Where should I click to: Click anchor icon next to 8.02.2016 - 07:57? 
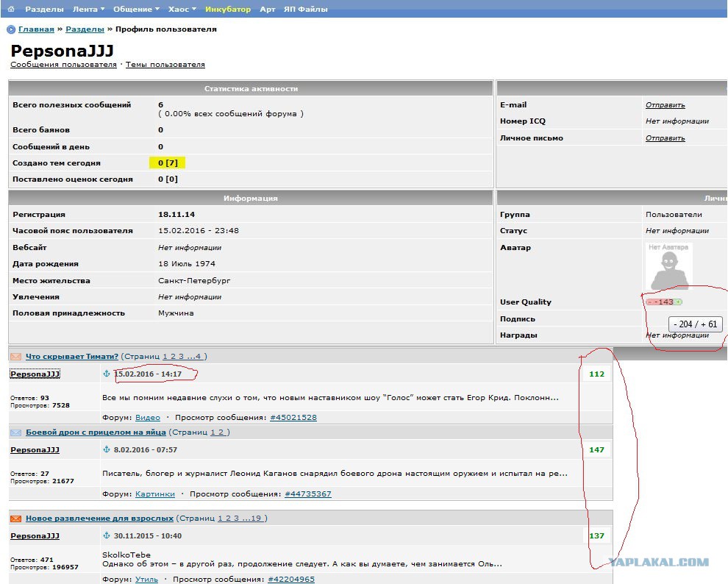point(107,449)
